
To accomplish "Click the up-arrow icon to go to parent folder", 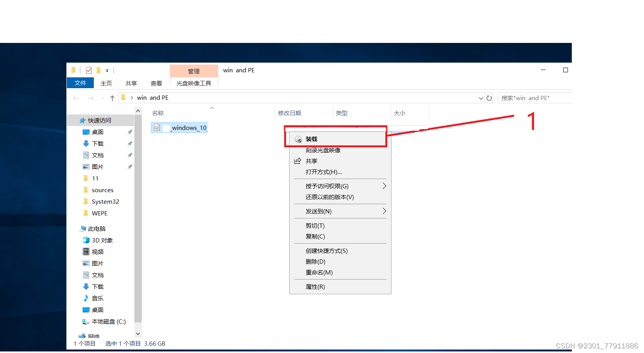I will pos(112,98).
